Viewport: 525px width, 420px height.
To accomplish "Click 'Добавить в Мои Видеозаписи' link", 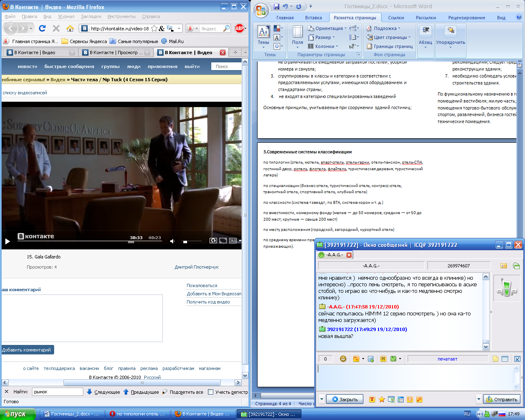I will click(214, 294).
